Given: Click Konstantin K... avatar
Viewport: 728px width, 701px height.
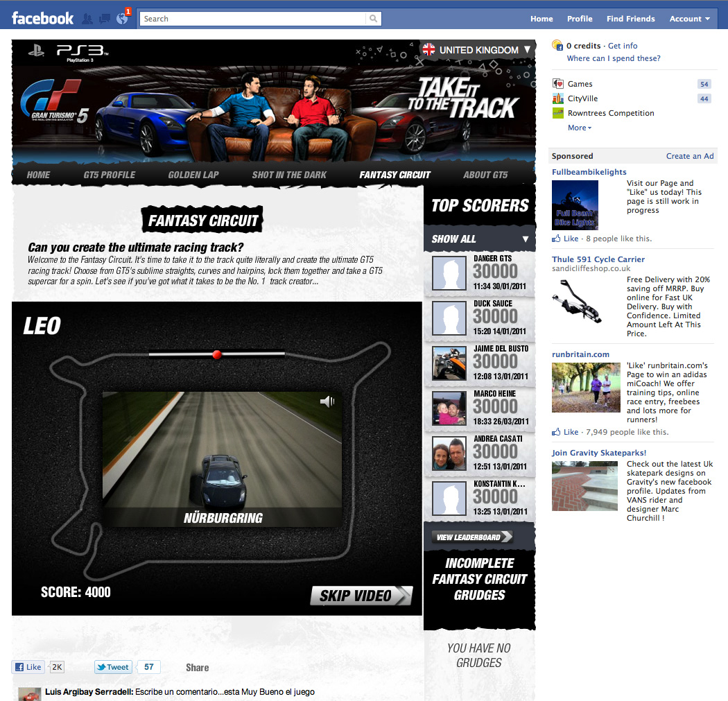Looking at the screenshot, I should pyautogui.click(x=449, y=498).
